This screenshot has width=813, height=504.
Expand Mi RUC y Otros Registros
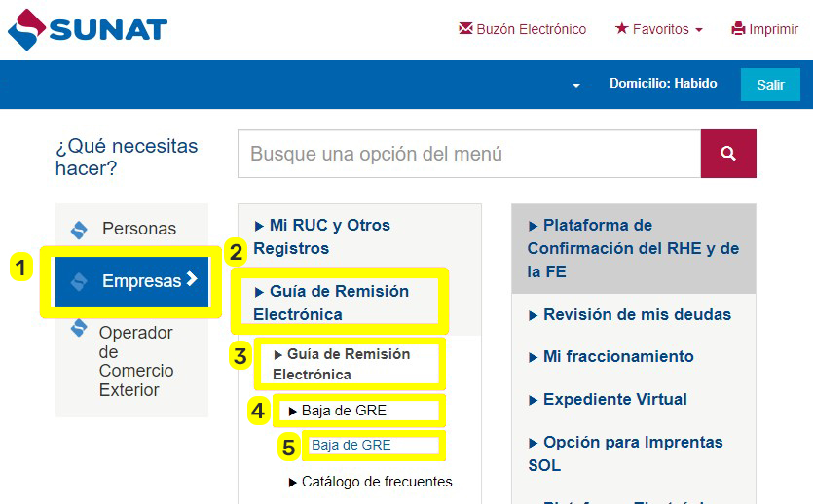pyautogui.click(x=322, y=236)
